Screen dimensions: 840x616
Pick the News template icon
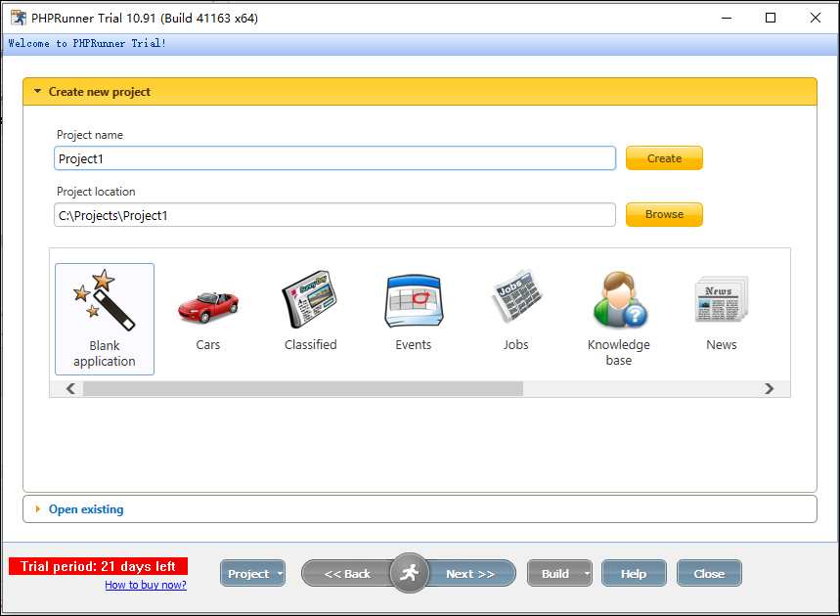tap(721, 299)
